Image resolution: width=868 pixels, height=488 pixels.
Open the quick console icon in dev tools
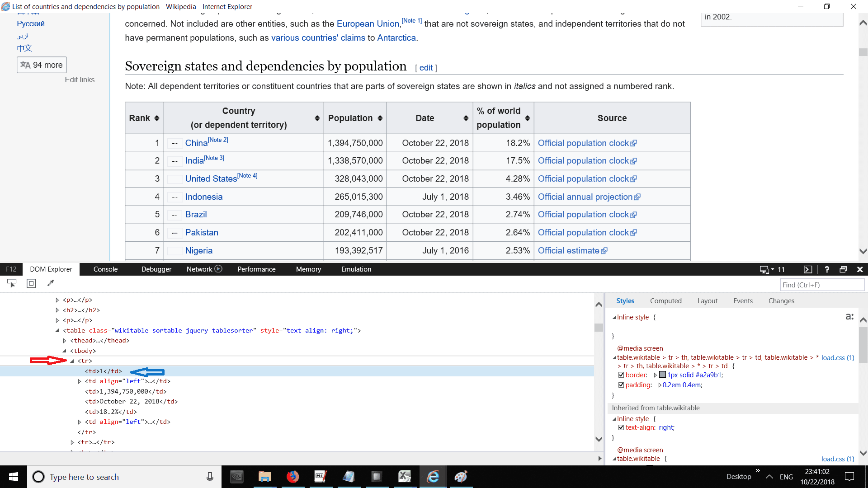(809, 269)
